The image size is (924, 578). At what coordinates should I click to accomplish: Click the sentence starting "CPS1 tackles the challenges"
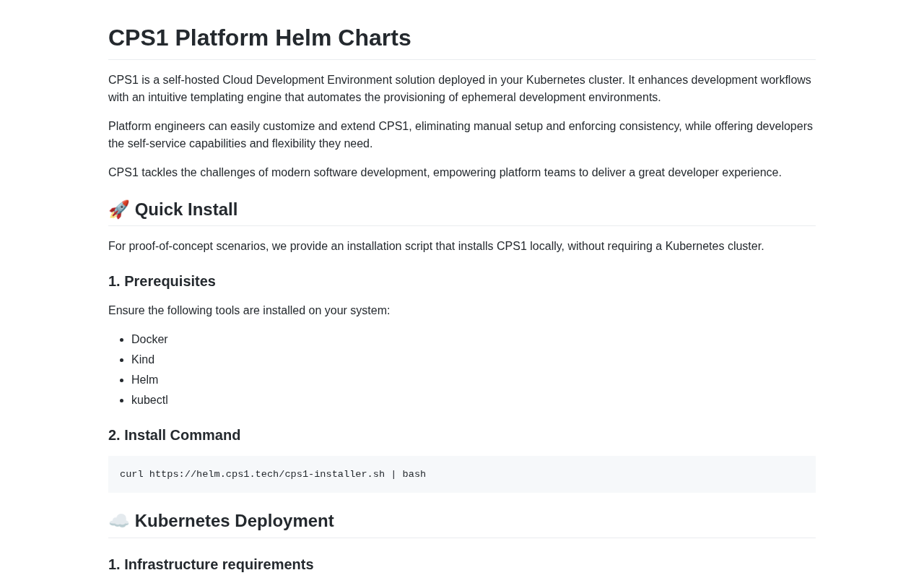tap(445, 173)
